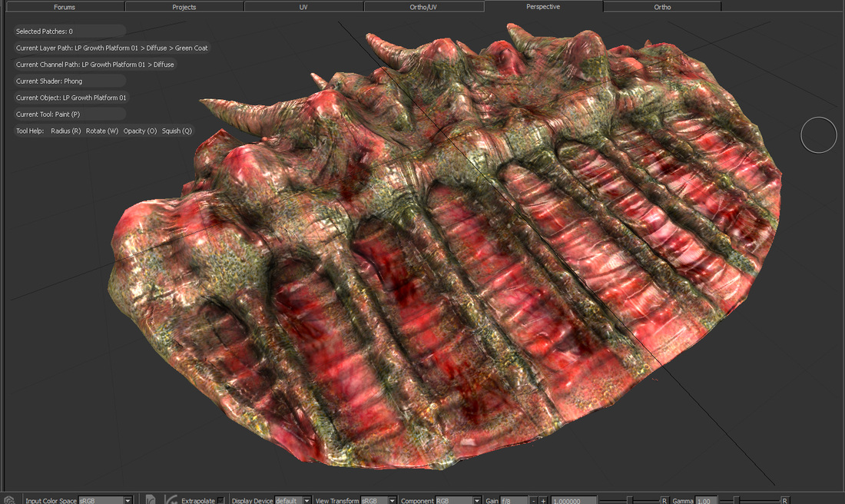Image resolution: width=845 pixels, height=504 pixels.
Task: Switch to the Projects tab
Action: click(x=184, y=7)
